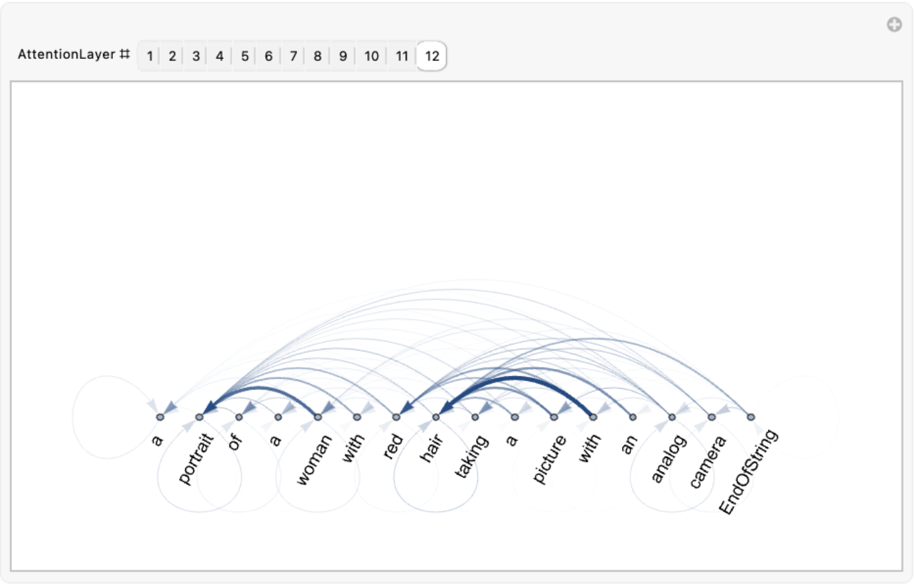
Task: Click the node above "woman" token
Action: pos(317,417)
